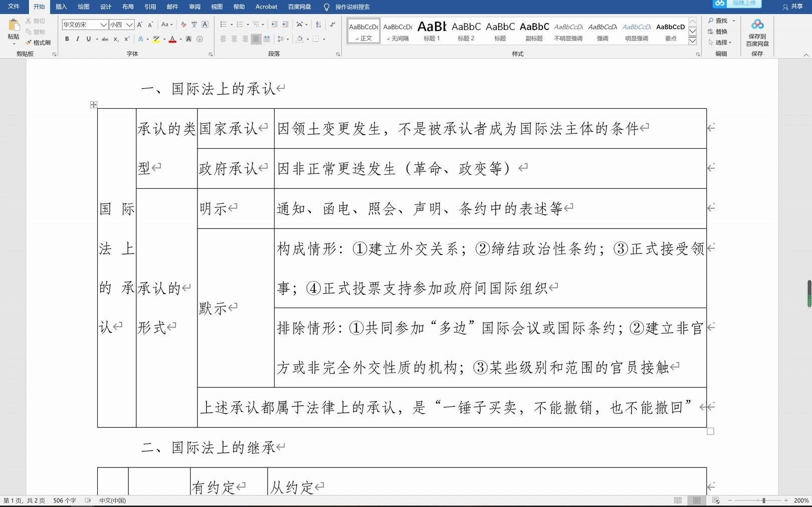
Task: Open the font size dropdown 小四
Action: click(129, 25)
